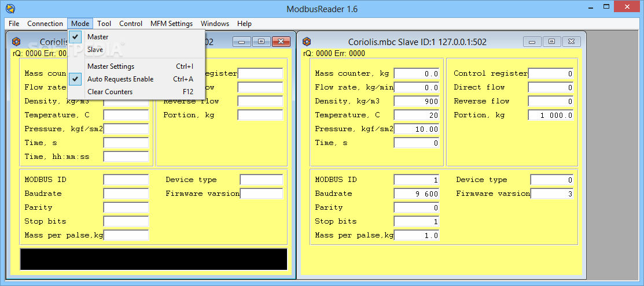This screenshot has height=286, width=644.
Task: Click empty Parity field in left window
Action: (x=126, y=207)
